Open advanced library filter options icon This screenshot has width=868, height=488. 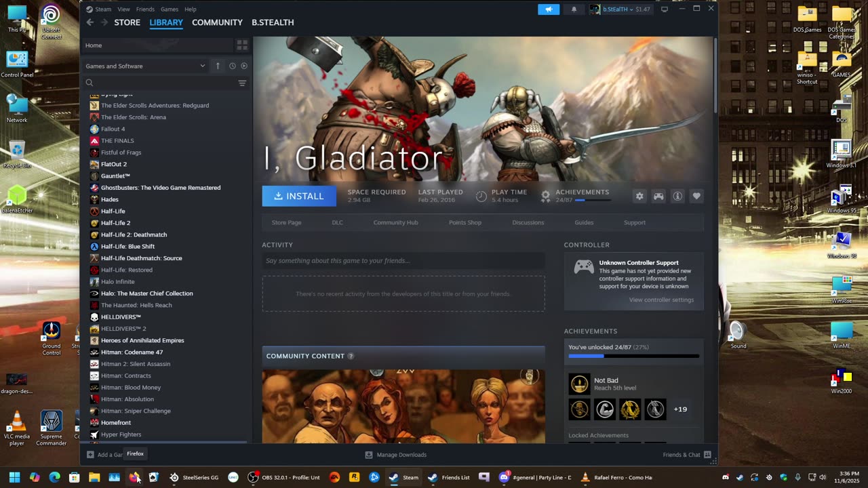click(x=242, y=83)
